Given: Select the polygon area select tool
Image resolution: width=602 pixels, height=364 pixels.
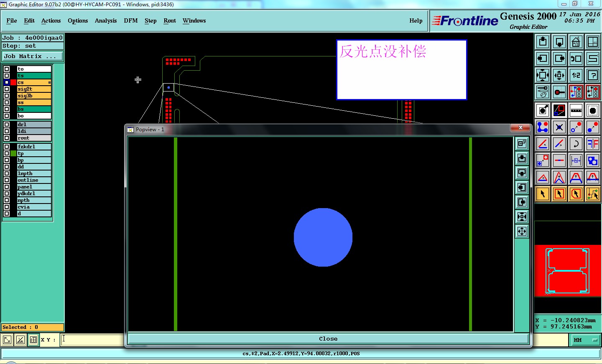Looking at the screenshot, I should (576, 194).
